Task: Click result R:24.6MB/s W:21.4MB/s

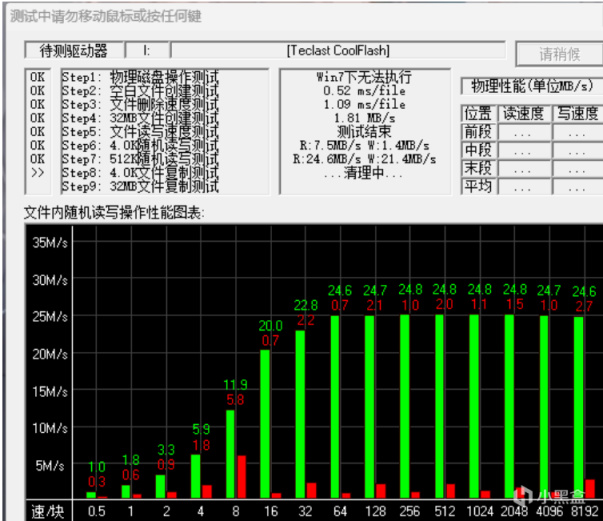Action: pos(364,159)
